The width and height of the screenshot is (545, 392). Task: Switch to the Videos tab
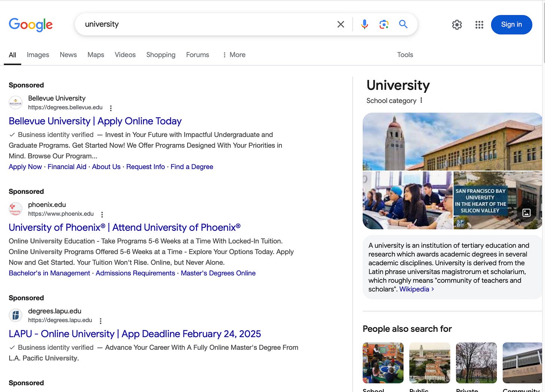click(x=125, y=55)
